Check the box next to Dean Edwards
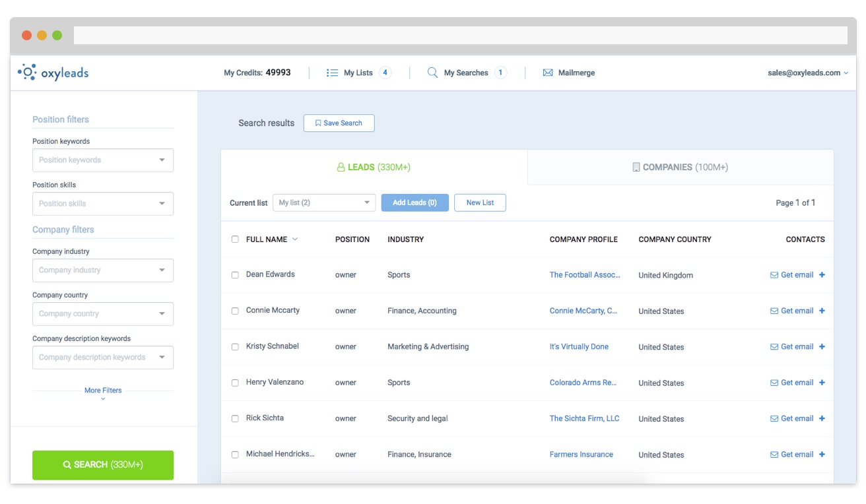 click(235, 275)
